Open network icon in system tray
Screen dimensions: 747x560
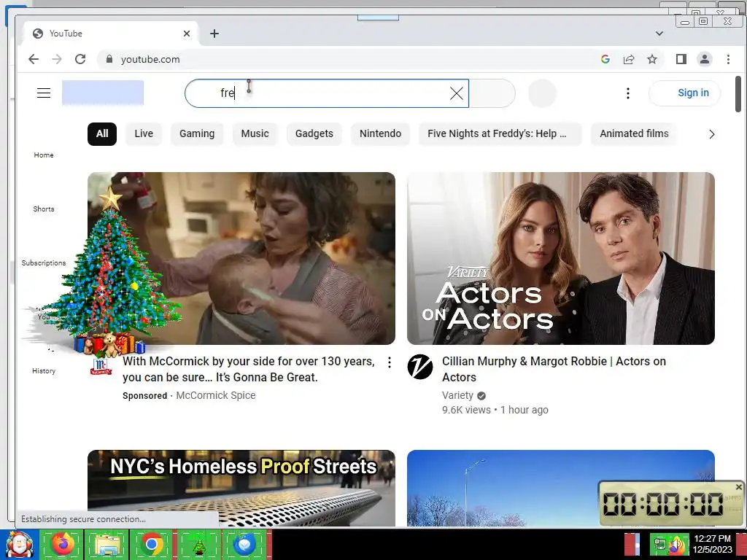click(x=660, y=544)
